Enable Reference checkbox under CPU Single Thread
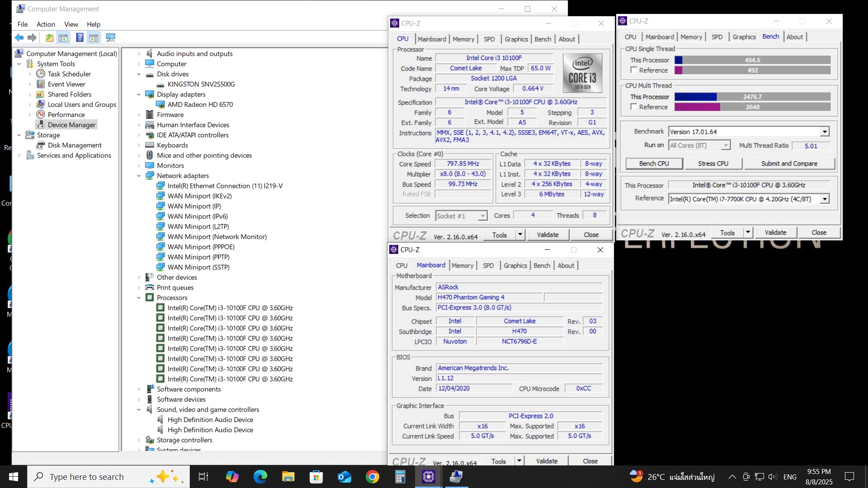Image resolution: width=868 pixels, height=488 pixels. coord(634,70)
